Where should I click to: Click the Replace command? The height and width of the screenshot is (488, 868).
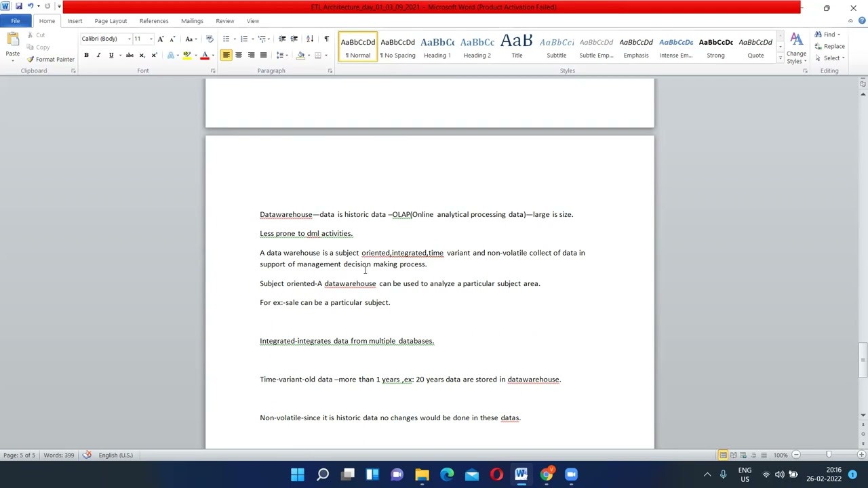(829, 46)
